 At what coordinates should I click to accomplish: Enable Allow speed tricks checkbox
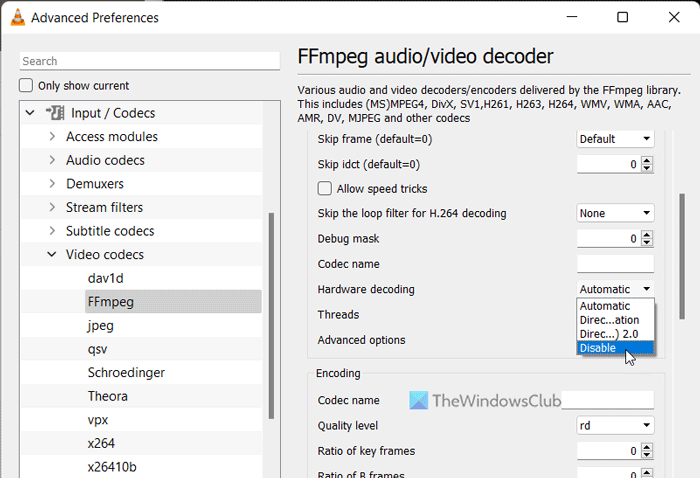pyautogui.click(x=325, y=188)
